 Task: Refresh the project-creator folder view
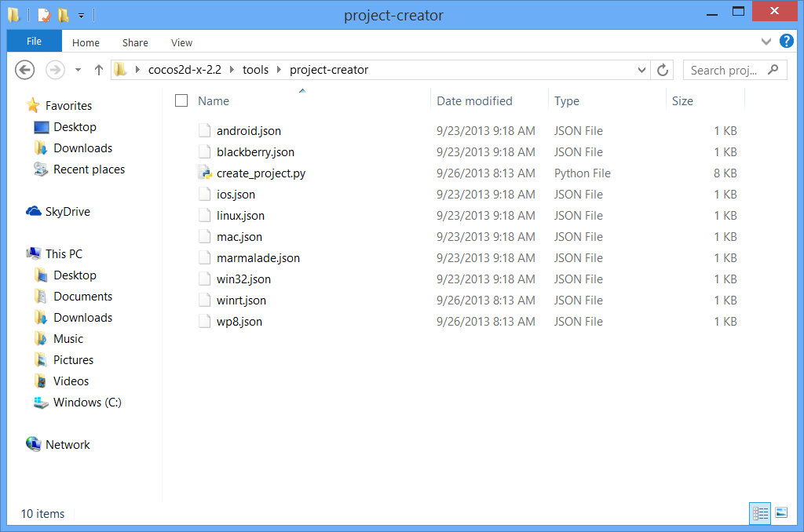click(x=663, y=70)
